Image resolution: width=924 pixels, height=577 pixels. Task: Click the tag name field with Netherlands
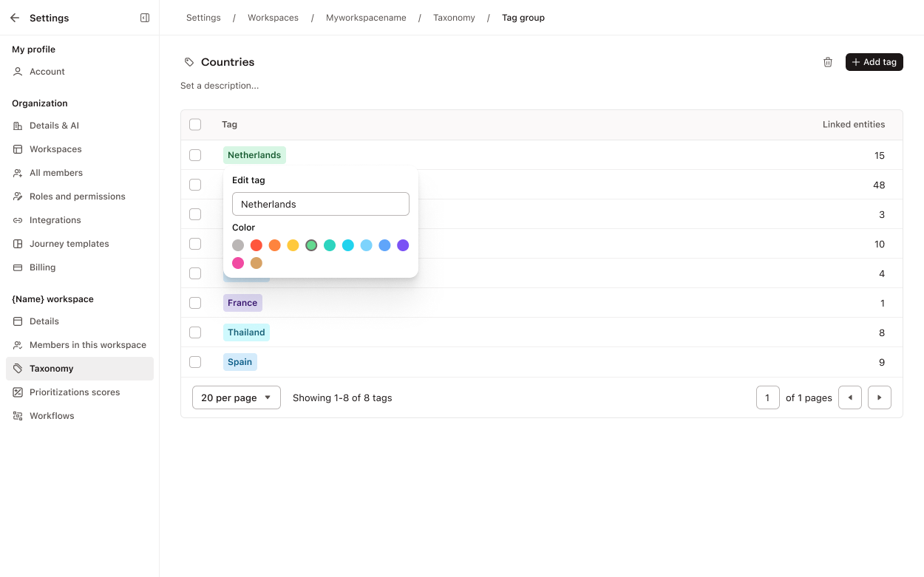[321, 204]
